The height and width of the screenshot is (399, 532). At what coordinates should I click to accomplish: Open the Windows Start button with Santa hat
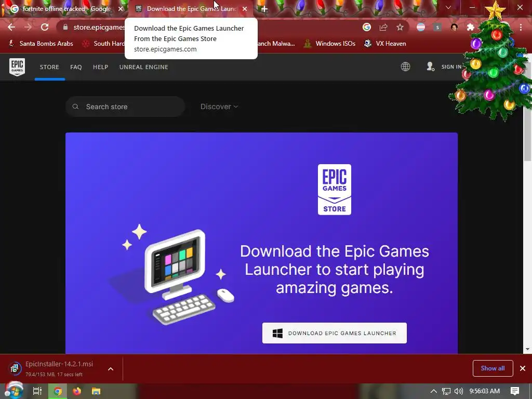[14, 390]
